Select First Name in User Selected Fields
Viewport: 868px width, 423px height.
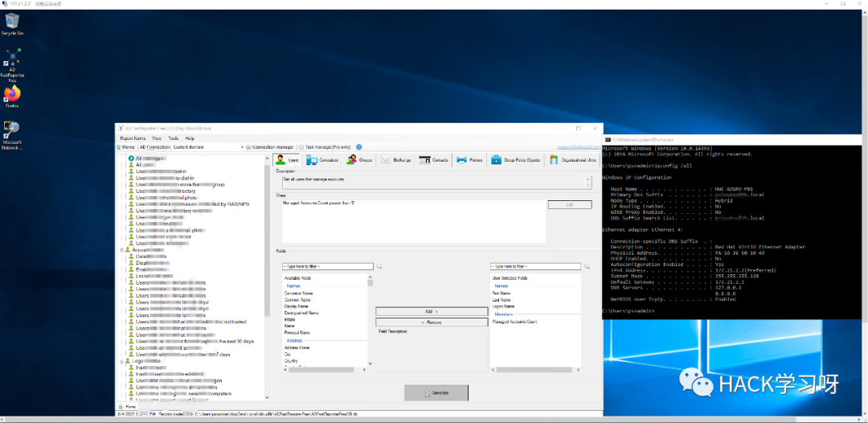(x=502, y=293)
